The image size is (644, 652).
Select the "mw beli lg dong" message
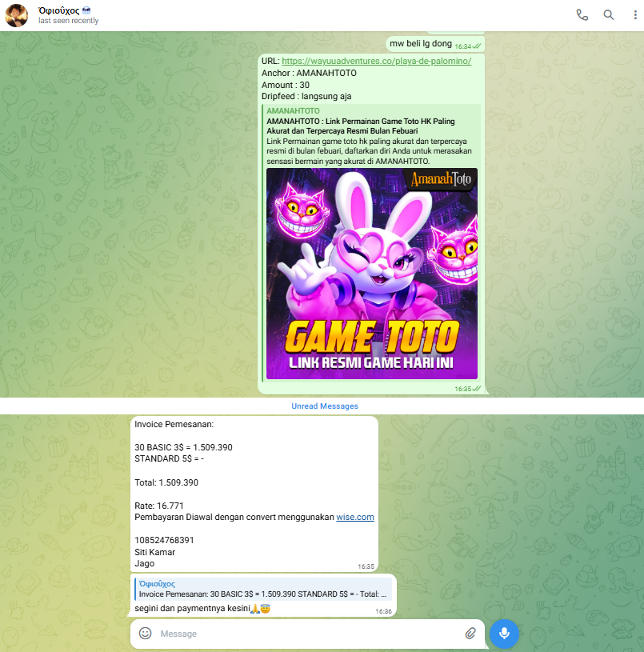click(x=420, y=43)
